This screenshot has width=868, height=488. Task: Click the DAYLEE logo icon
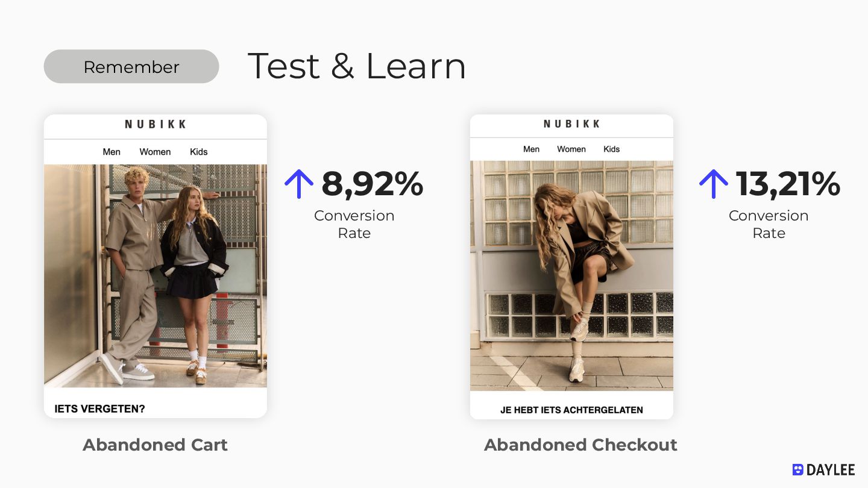(x=798, y=470)
